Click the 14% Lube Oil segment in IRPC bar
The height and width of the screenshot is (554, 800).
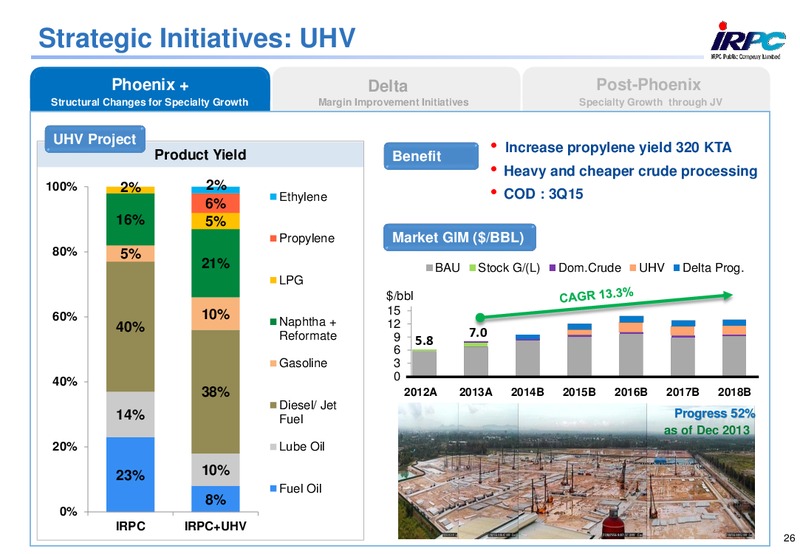click(130, 414)
